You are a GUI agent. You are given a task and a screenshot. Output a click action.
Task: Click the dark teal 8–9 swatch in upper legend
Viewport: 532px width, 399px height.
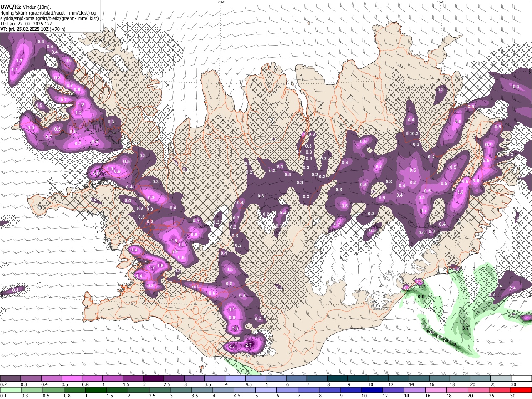click(x=337, y=379)
